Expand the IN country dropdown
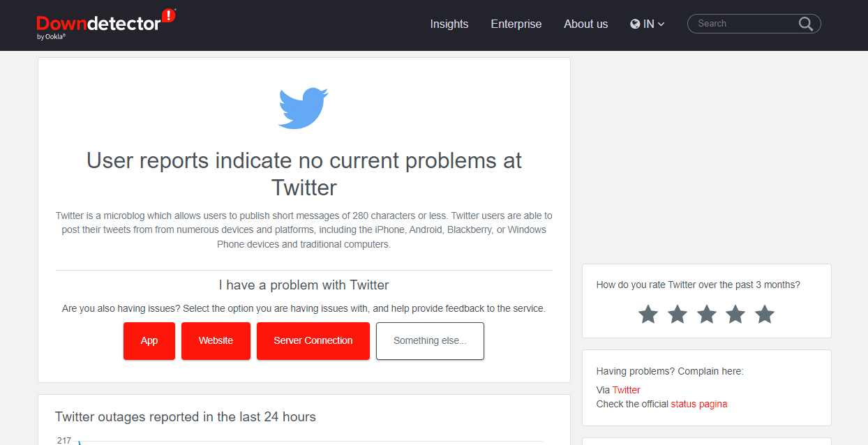 [x=648, y=24]
